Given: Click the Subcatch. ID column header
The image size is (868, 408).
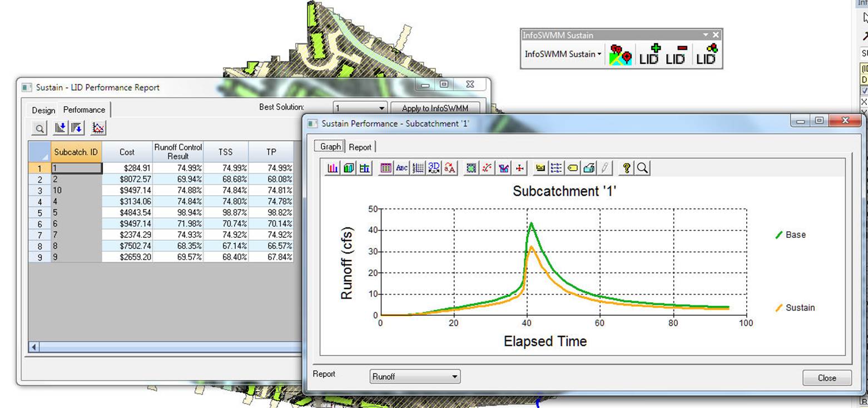Looking at the screenshot, I should (x=76, y=152).
